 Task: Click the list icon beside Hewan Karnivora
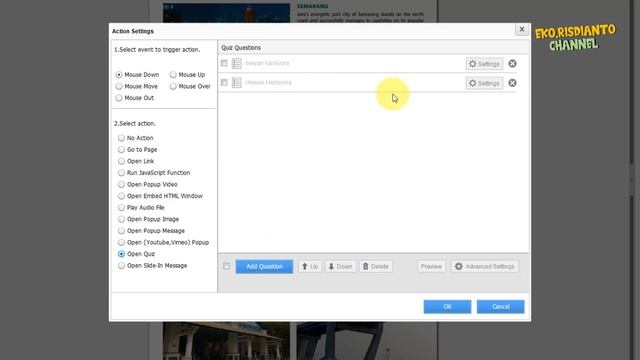coord(237,63)
